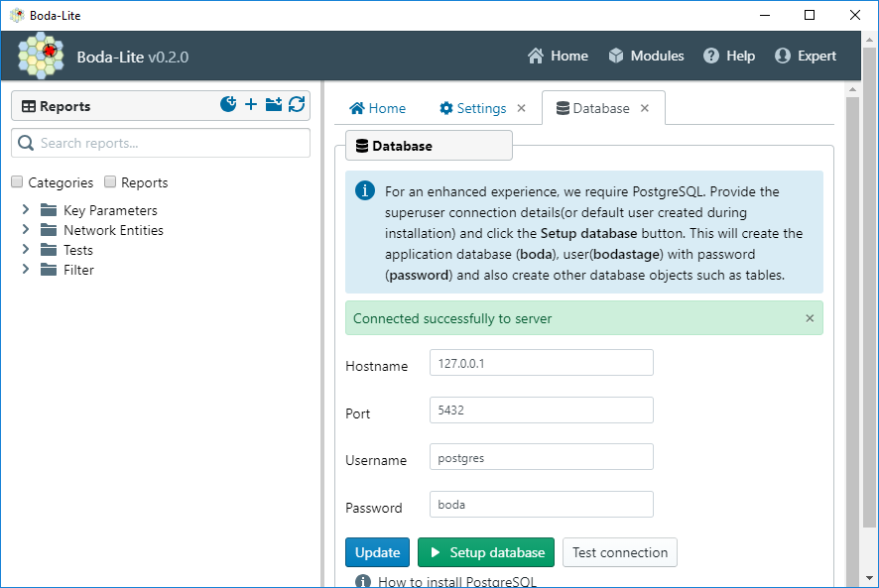Viewport: 879px width, 588px height.
Task: Click the refresh reports icon
Action: [x=297, y=104]
